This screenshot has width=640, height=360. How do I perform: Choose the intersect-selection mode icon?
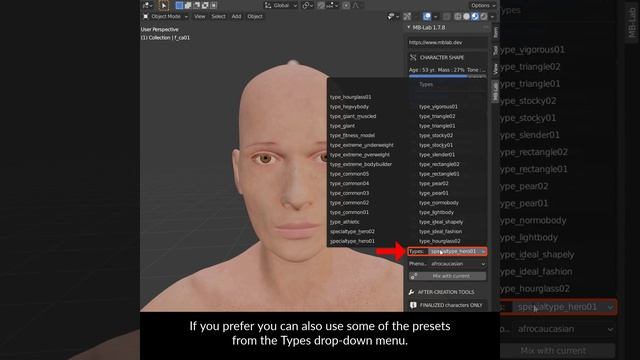(213, 5)
